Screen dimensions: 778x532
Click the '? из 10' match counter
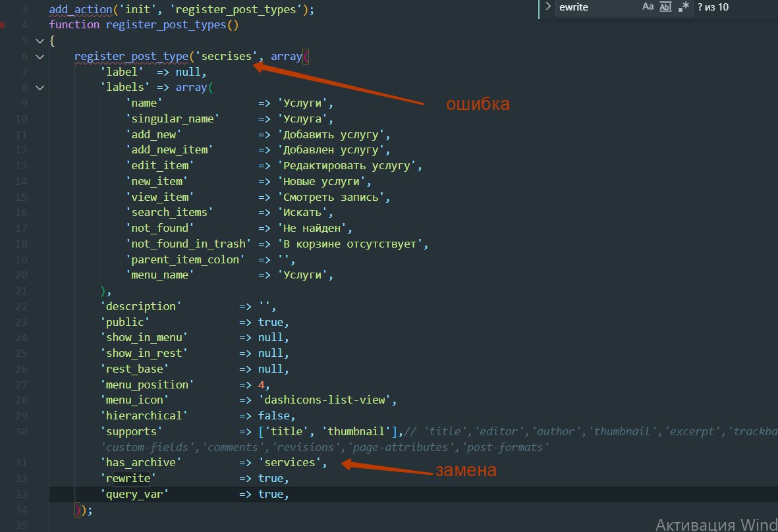click(x=713, y=7)
